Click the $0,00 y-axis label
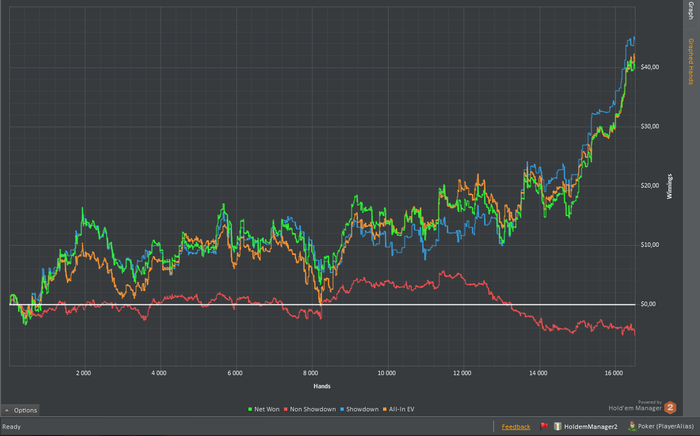 click(x=649, y=304)
